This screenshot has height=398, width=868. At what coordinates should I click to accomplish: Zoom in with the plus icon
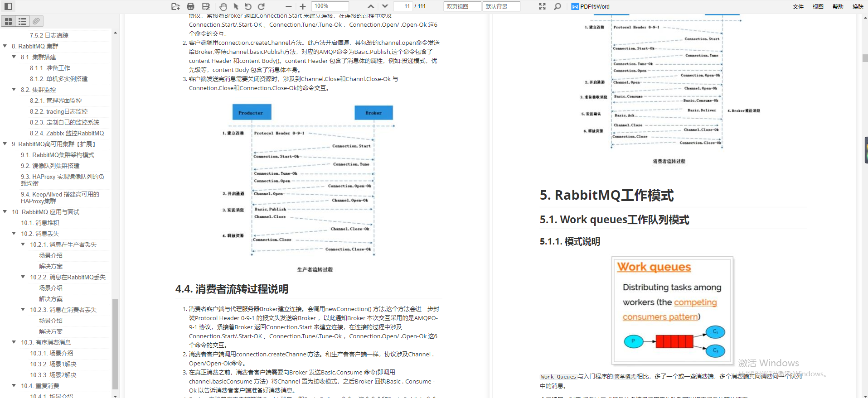tap(303, 6)
